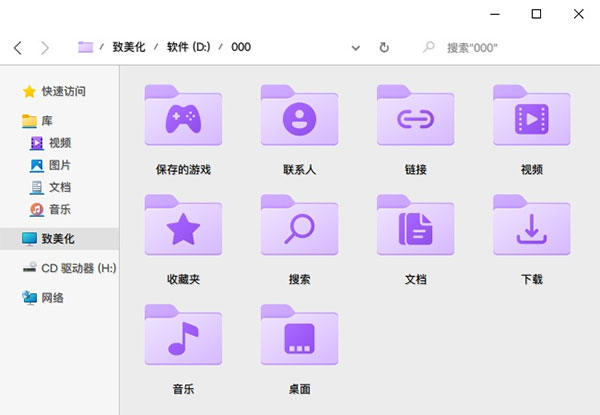
Task: Select 网络 in the navigation pane
Action: click(52, 297)
